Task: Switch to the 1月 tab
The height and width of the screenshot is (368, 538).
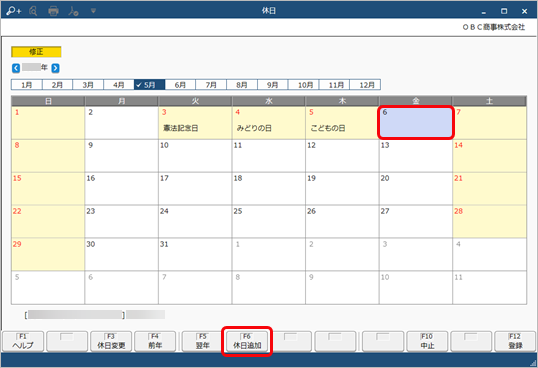Action: coord(26,85)
